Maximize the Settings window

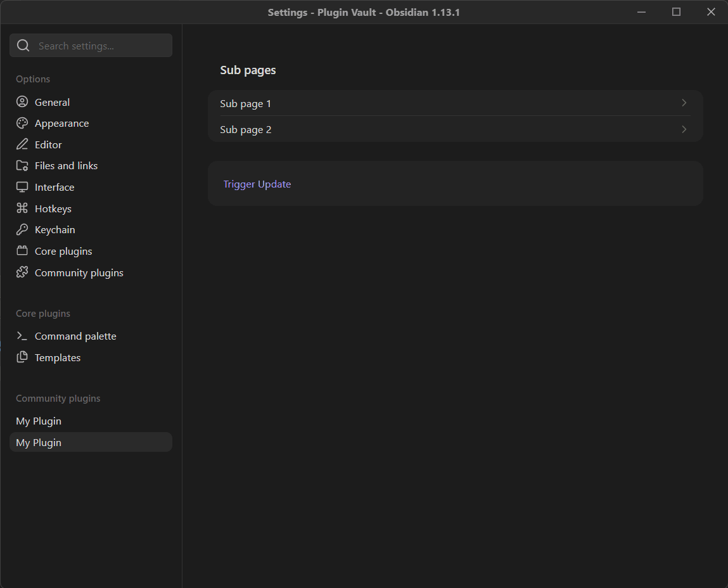[x=676, y=12]
